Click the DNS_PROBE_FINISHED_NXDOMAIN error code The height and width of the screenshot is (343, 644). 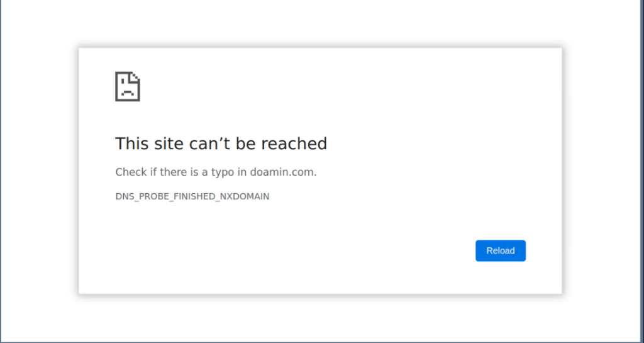pyautogui.click(x=192, y=196)
